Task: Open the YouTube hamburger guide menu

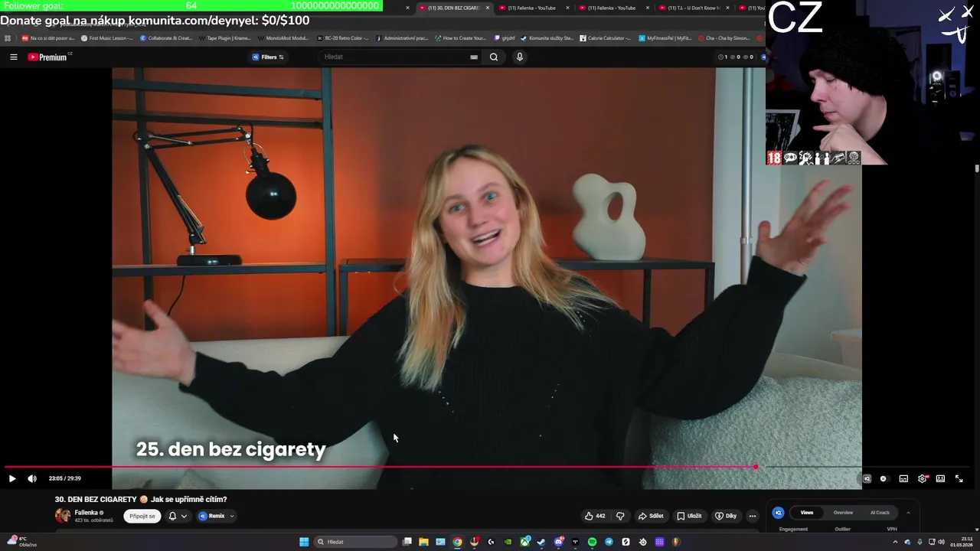Action: click(13, 57)
